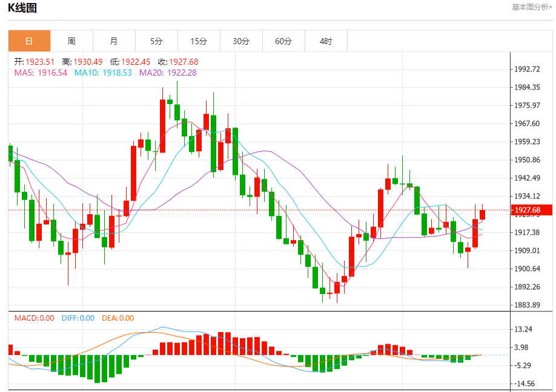Click the K线图 heading
This screenshot has width=556, height=392.
(x=22, y=8)
